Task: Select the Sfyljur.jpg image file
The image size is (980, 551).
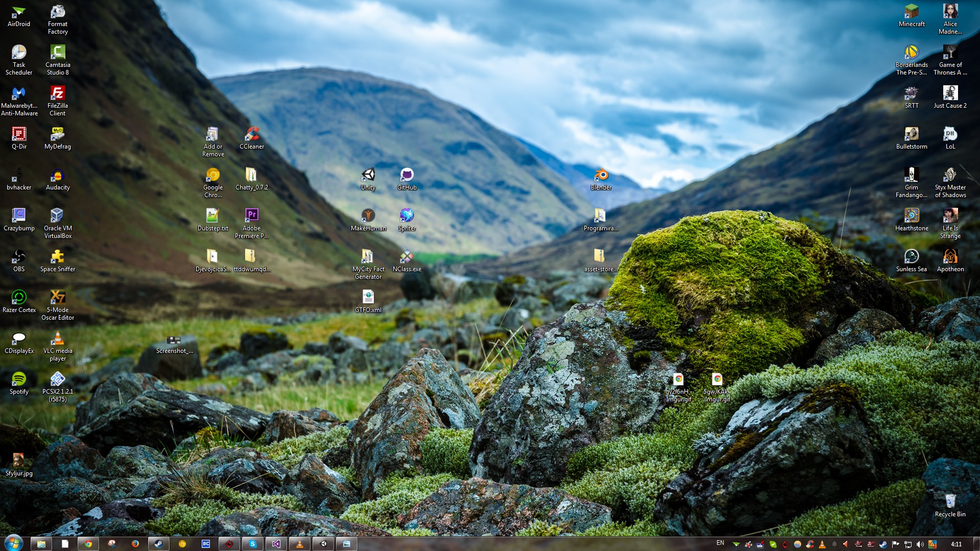Action: (19, 465)
